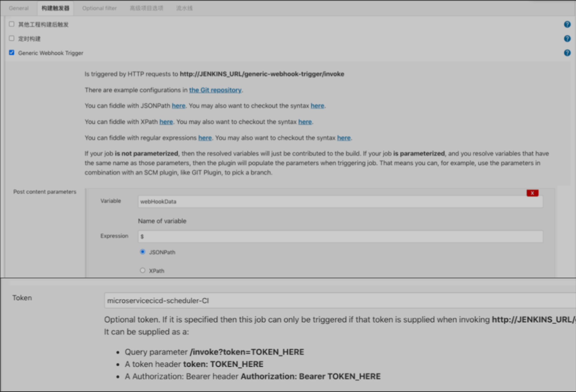
Task: Open the Git repository link
Action: (215, 90)
